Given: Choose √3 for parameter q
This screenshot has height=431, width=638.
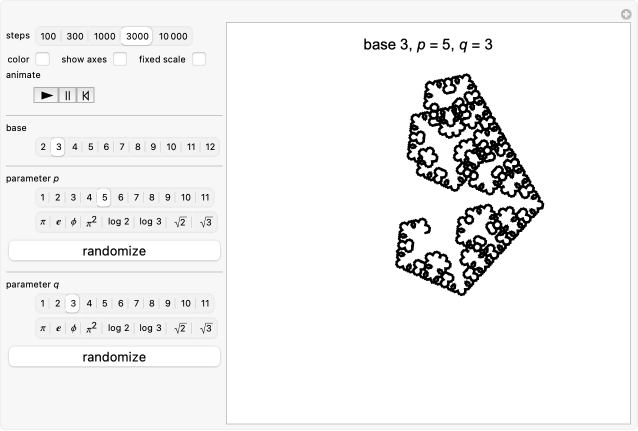Looking at the screenshot, I should click(x=206, y=328).
